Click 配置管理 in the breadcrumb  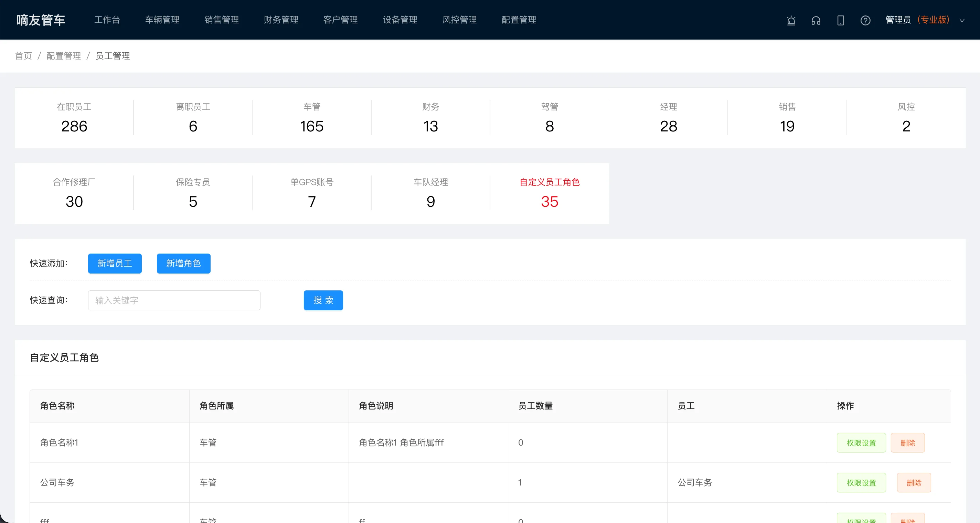64,56
